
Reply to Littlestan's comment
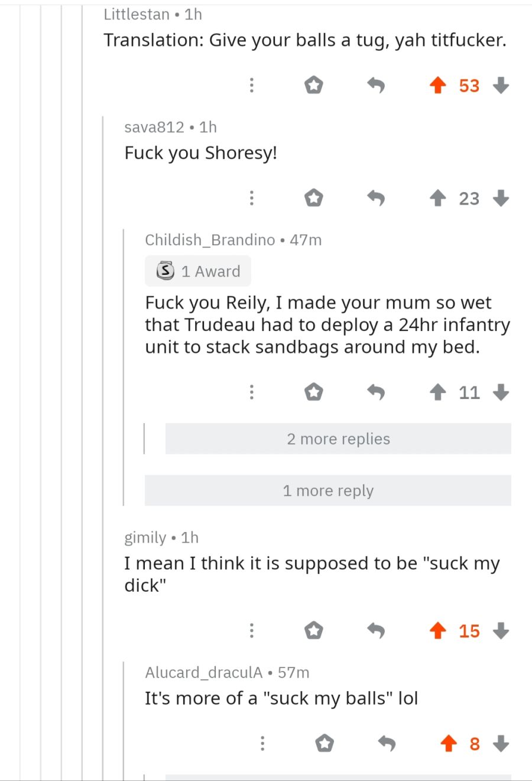(376, 86)
